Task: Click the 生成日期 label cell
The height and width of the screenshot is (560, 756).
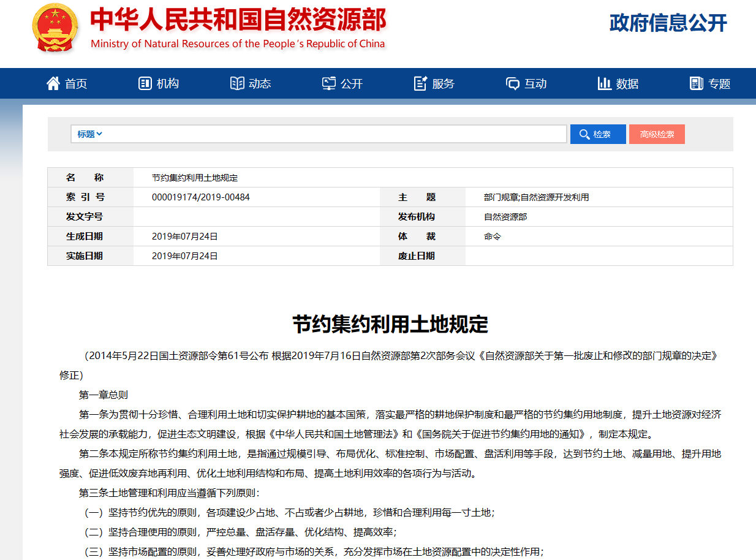Action: pos(91,236)
